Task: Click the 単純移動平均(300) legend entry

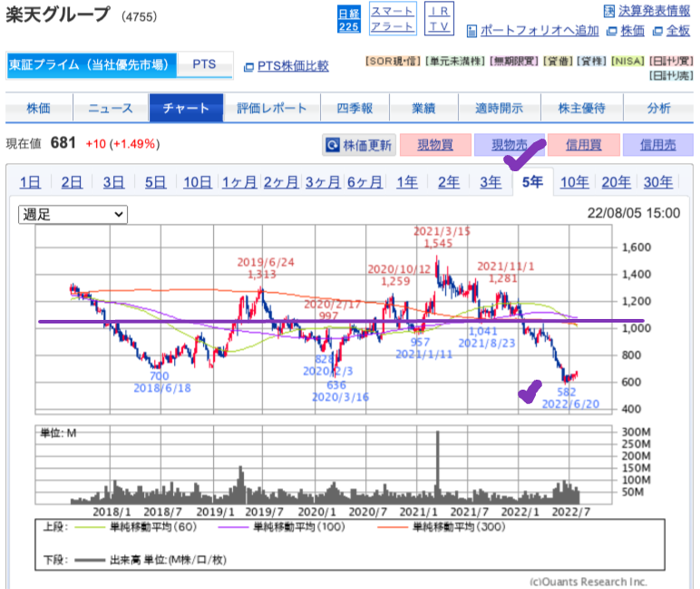Action: pos(442,527)
